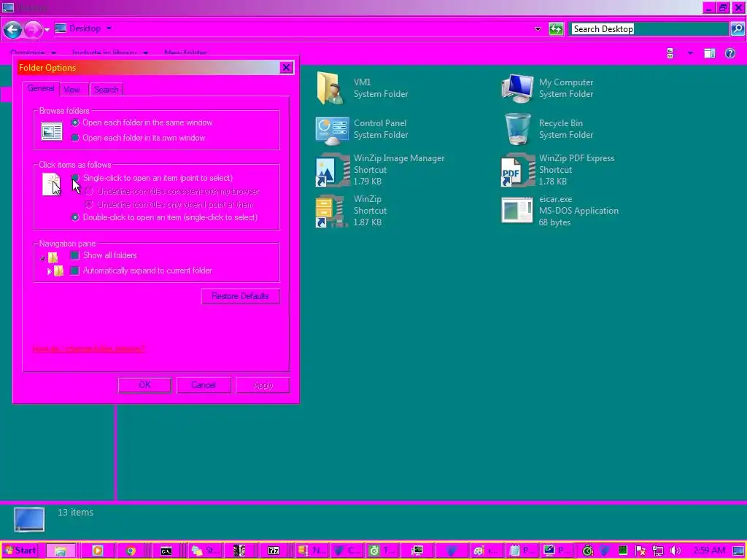Change the view with the views icon
The height and width of the screenshot is (560, 747).
pyautogui.click(x=671, y=53)
